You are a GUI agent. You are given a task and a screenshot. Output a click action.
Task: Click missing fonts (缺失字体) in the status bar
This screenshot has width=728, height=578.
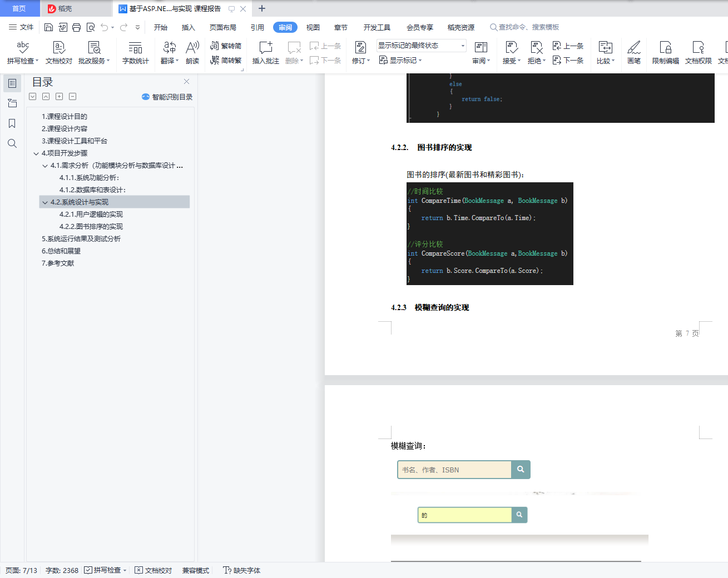(x=242, y=570)
